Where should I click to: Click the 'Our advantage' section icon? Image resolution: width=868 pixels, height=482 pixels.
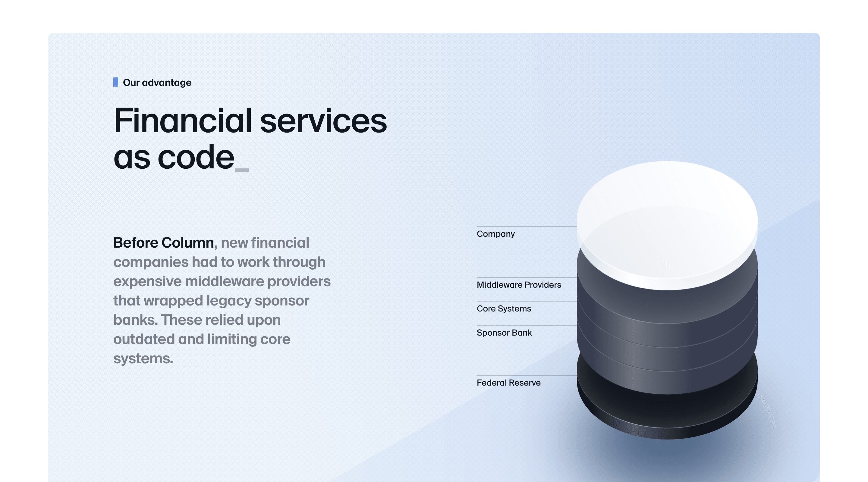(114, 83)
